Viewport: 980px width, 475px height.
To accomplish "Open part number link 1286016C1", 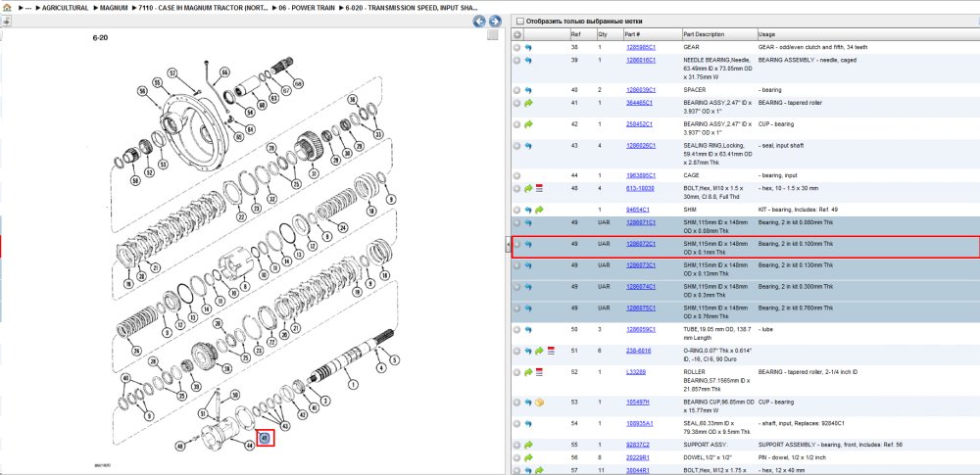I will click(641, 60).
